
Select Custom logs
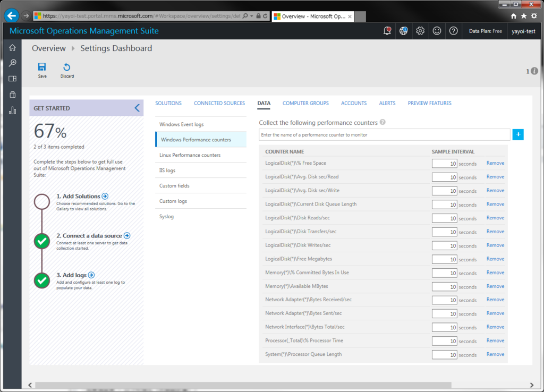click(201, 201)
